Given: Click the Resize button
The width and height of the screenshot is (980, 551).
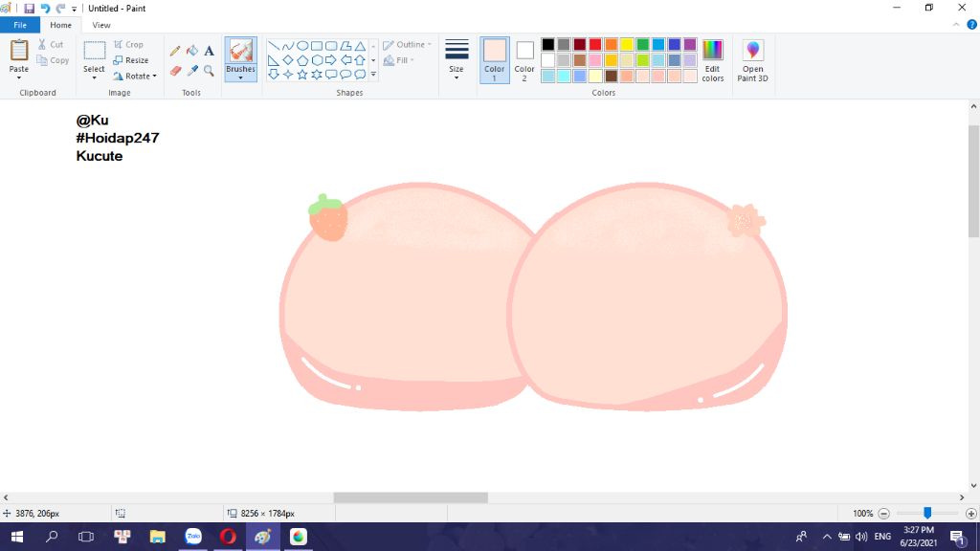Looking at the screenshot, I should click(x=130, y=60).
